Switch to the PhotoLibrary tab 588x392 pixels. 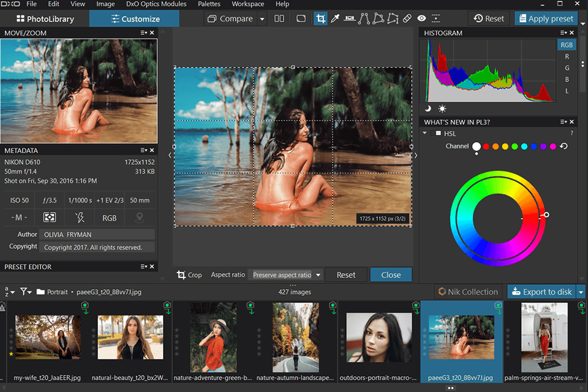point(45,19)
